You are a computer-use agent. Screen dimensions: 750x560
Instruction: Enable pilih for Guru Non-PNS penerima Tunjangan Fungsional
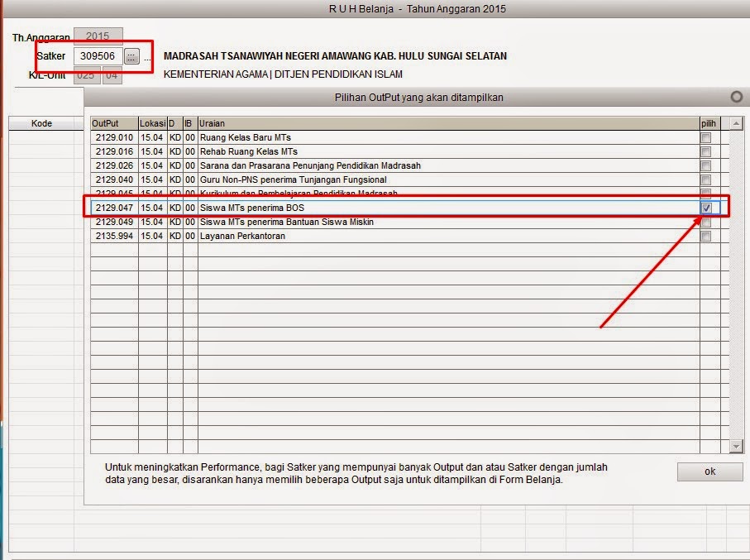coord(705,179)
